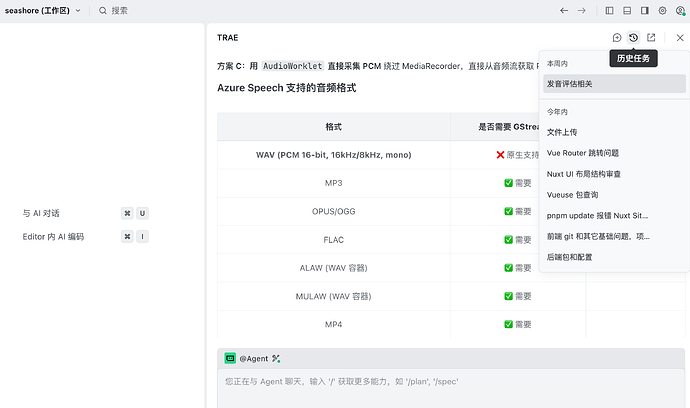
Task: Click the 本周内 section label
Action: point(557,64)
